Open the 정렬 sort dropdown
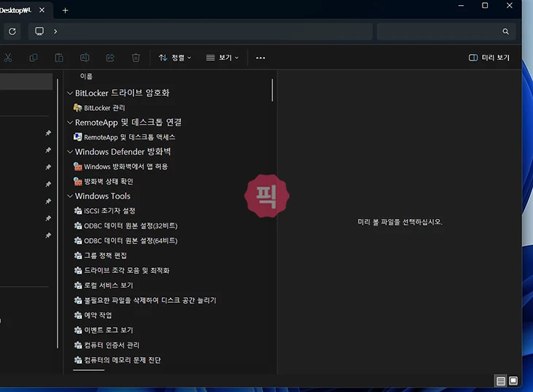This screenshot has height=392, width=533. [175, 58]
